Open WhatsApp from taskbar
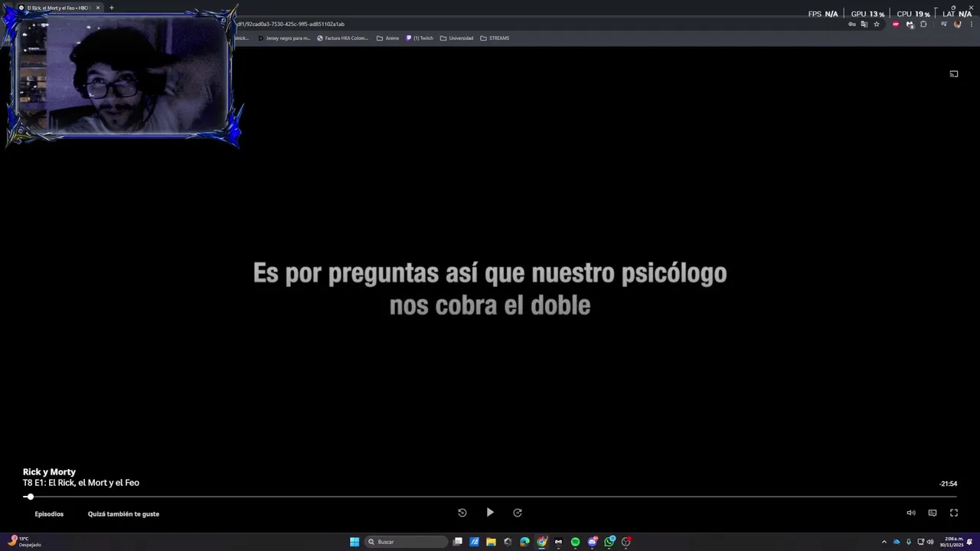Viewport: 980px width, 551px height. 609,542
